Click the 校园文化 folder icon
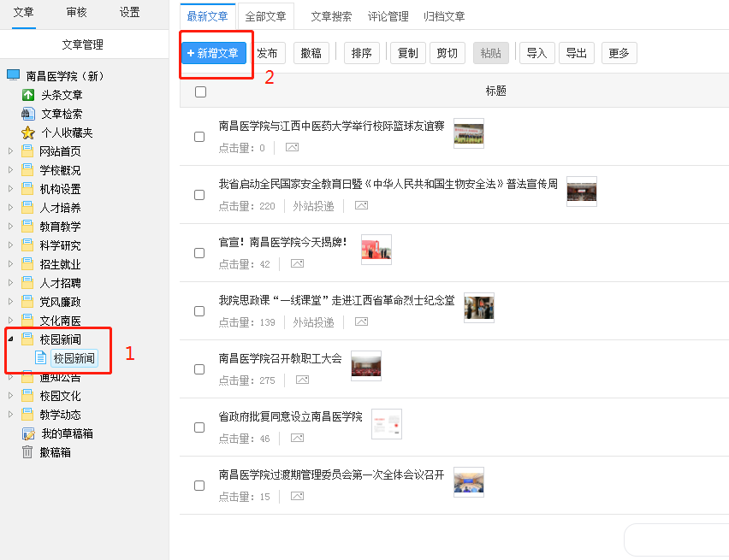This screenshot has width=729, height=560. coord(27,396)
